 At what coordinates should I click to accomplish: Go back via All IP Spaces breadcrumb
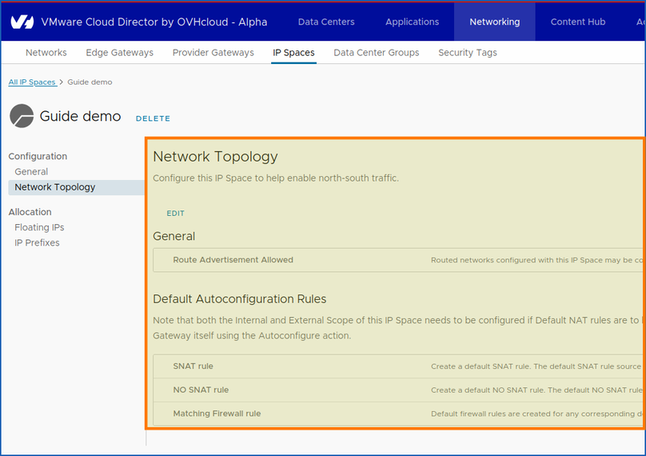(x=32, y=82)
